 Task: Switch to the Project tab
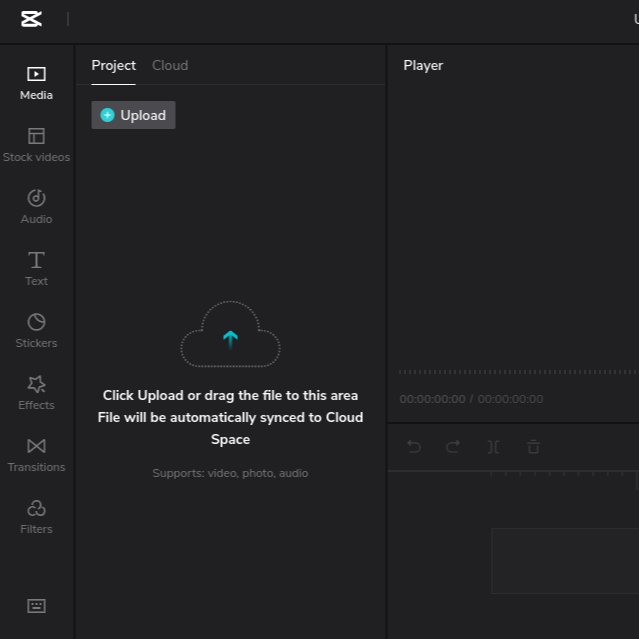coord(113,66)
